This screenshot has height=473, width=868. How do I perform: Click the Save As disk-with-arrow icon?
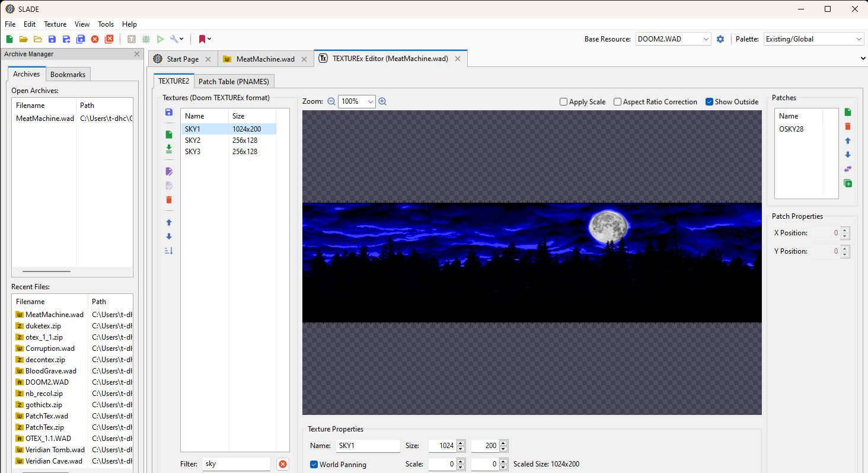[x=66, y=39]
